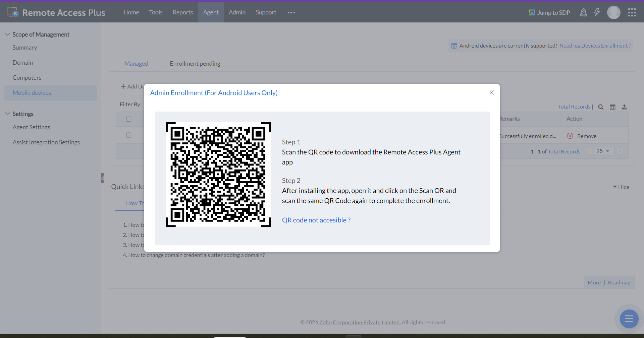
Task: Open the column chooser table icon
Action: 613,107
